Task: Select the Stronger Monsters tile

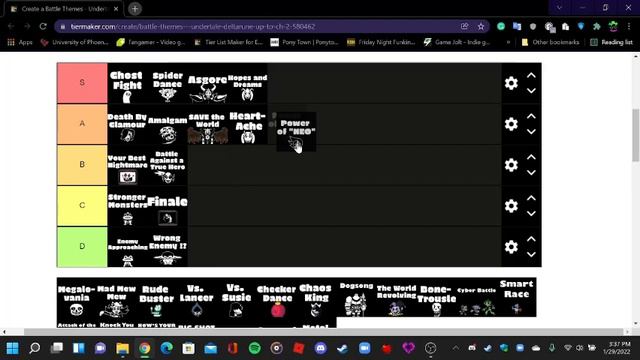Action: (x=127, y=206)
